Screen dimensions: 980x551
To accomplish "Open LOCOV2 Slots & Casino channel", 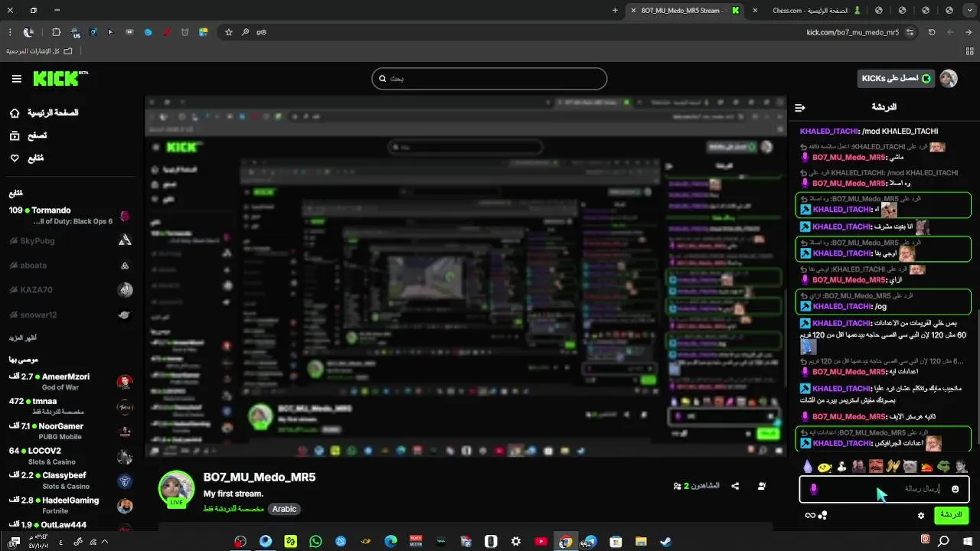I will coord(70,455).
